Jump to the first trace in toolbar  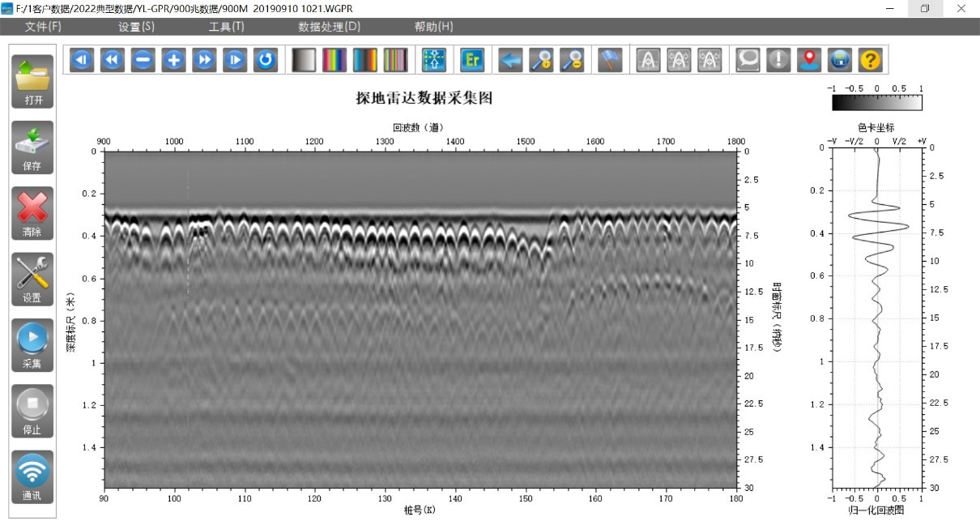[82, 60]
